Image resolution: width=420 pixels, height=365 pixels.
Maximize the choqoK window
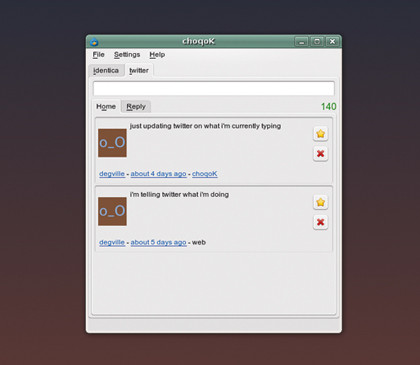pos(317,42)
